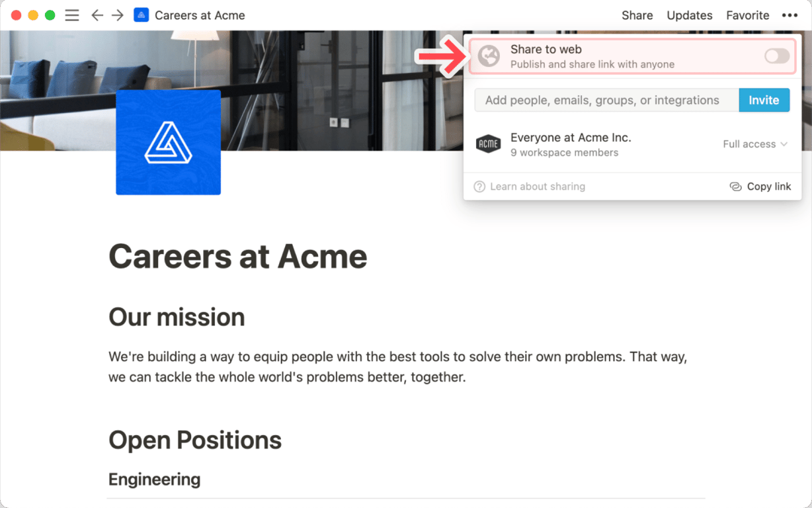The height and width of the screenshot is (508, 812).
Task: Click the large blue Acme page icon
Action: point(168,142)
